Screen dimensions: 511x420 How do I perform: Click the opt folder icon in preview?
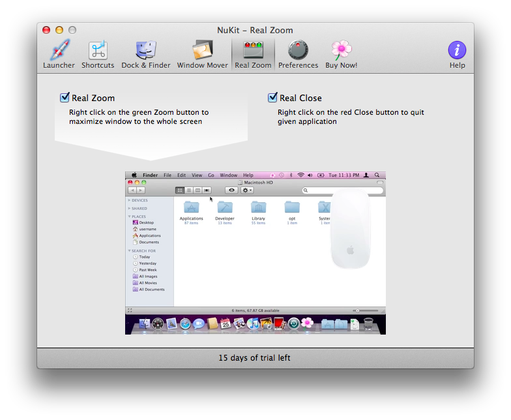pyautogui.click(x=292, y=207)
